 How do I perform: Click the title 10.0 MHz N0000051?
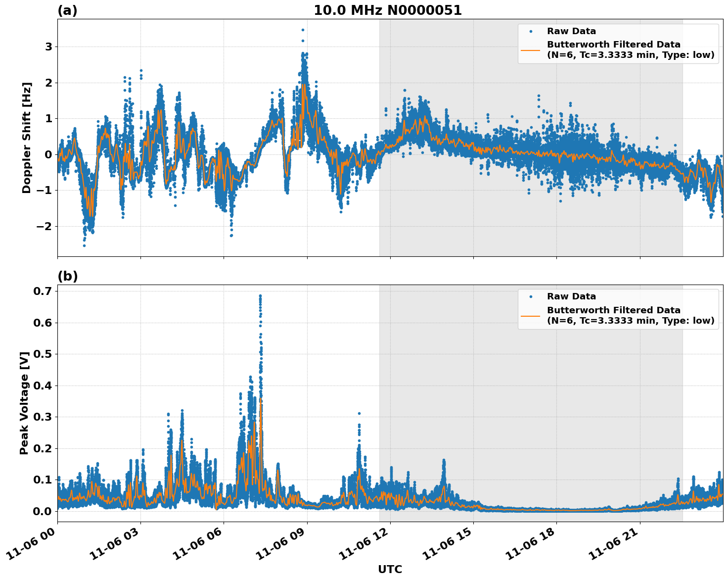click(389, 9)
